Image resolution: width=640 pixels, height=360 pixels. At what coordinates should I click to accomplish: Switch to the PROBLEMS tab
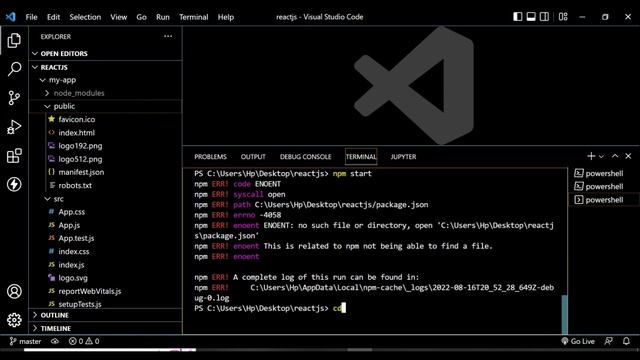(210, 157)
